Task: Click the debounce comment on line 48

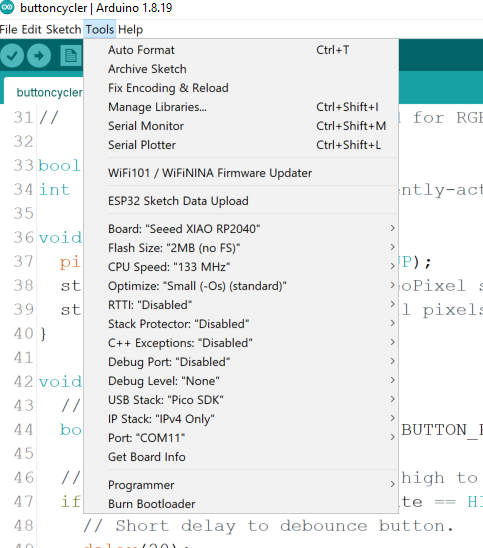Action: [268, 526]
